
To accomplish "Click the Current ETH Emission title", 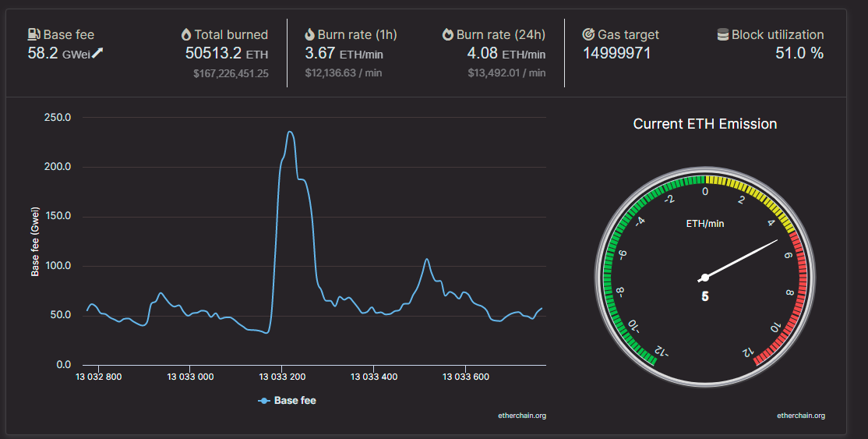I will [x=704, y=124].
